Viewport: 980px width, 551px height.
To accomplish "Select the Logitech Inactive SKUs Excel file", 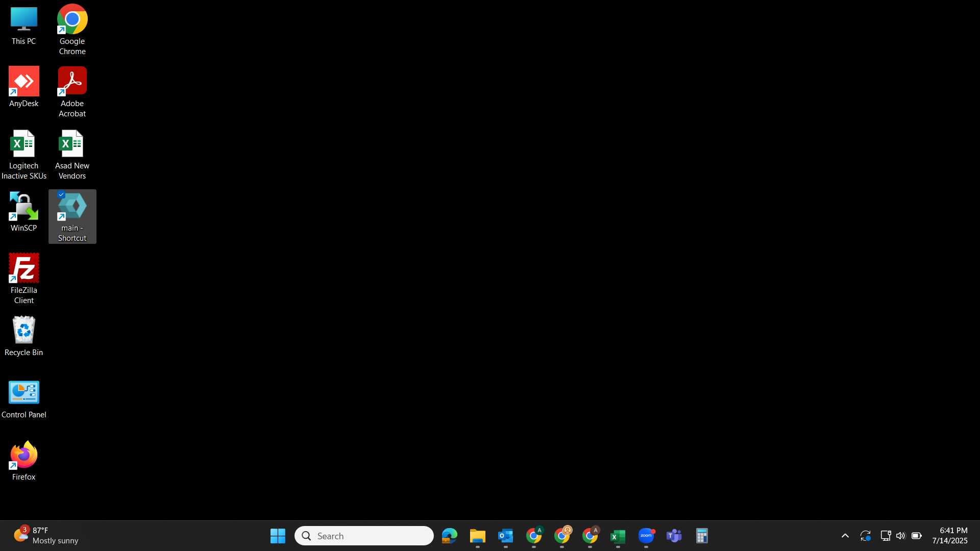I will point(24,155).
